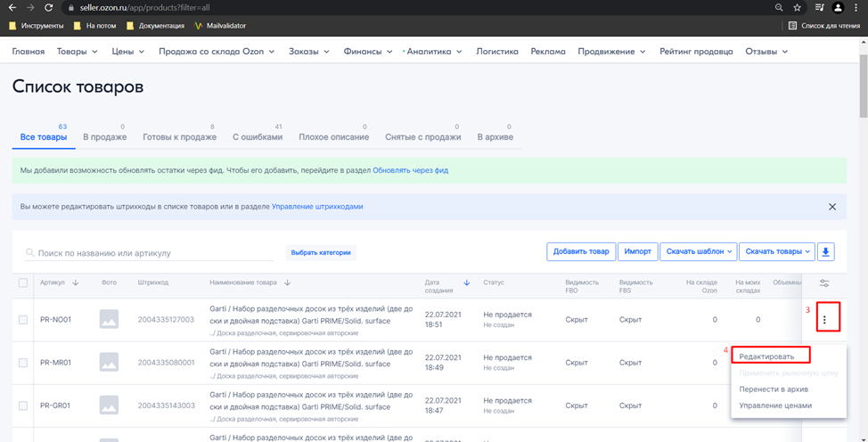
Task: Sort by Артикул column arrow
Action: click(x=75, y=282)
